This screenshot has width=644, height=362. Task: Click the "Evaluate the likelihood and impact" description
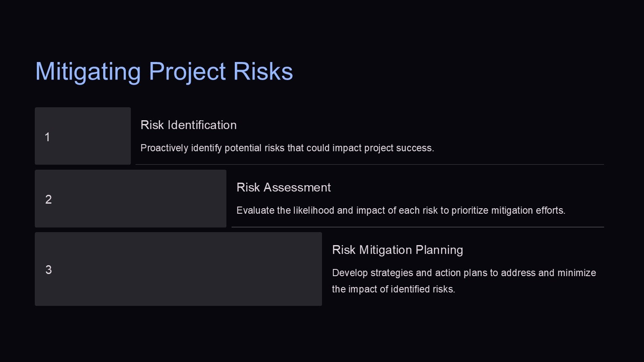pyautogui.click(x=400, y=210)
